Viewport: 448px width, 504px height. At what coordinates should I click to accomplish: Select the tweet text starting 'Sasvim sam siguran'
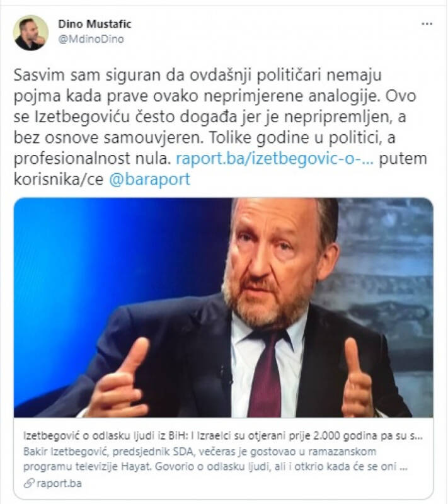pyautogui.click(x=220, y=127)
